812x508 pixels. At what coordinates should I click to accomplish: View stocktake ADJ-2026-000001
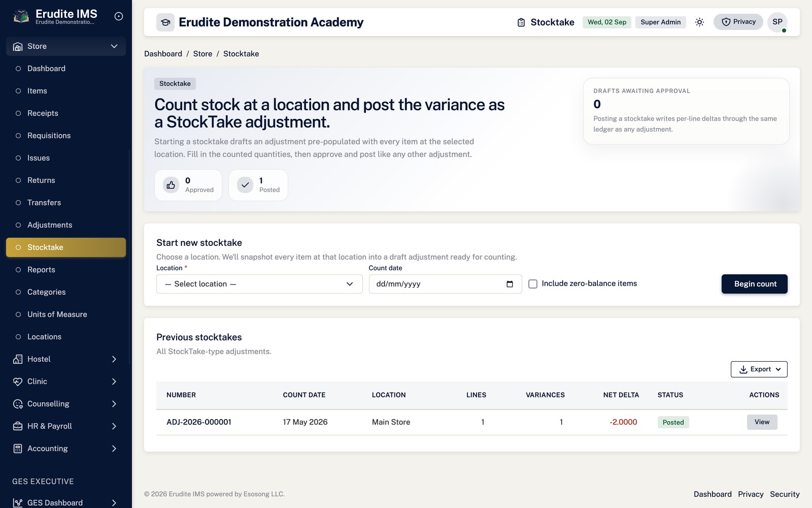[x=762, y=422]
